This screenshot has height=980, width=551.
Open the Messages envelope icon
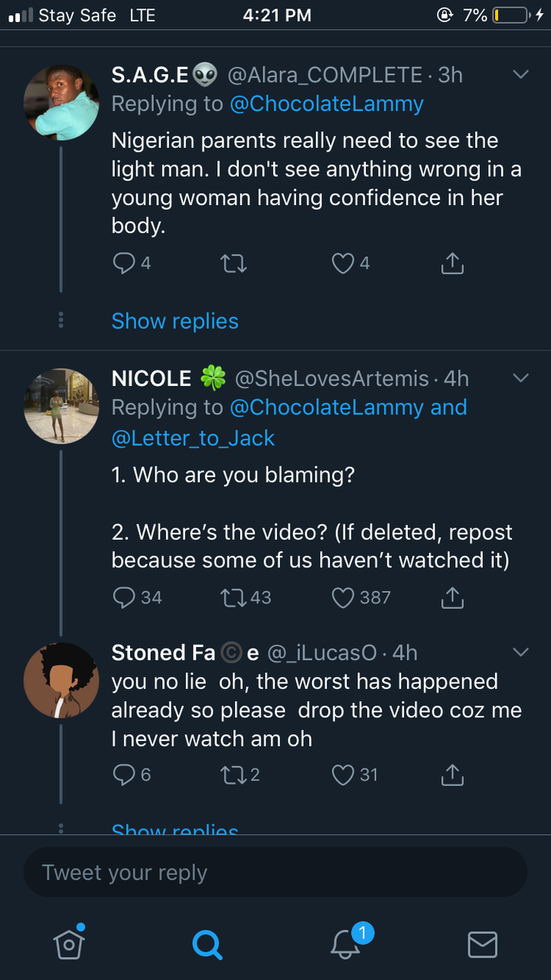(x=482, y=944)
